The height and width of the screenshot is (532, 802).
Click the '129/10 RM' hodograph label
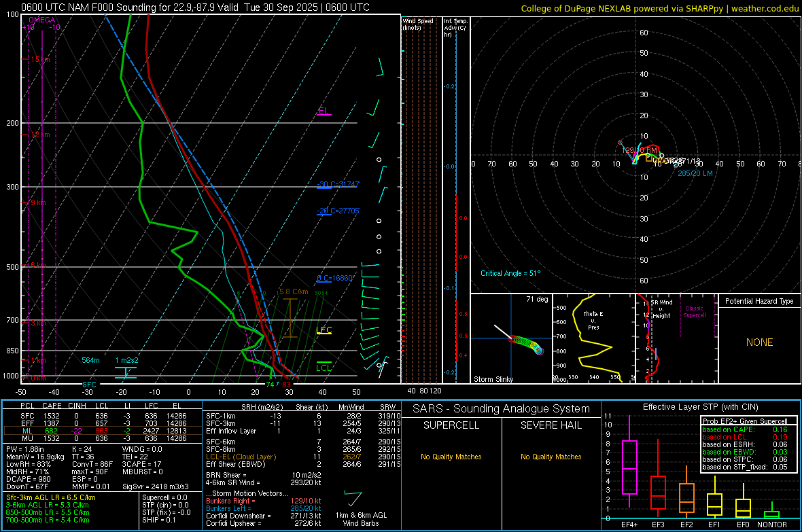coord(640,150)
